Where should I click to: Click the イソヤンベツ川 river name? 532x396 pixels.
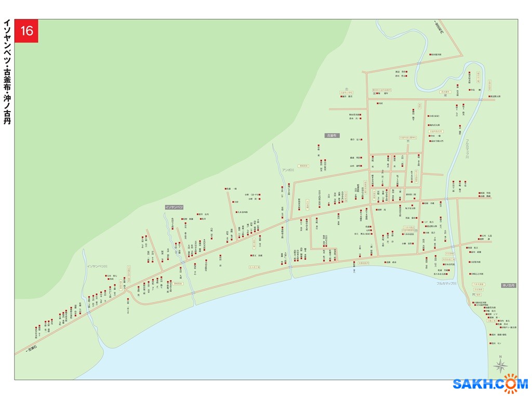point(97,266)
